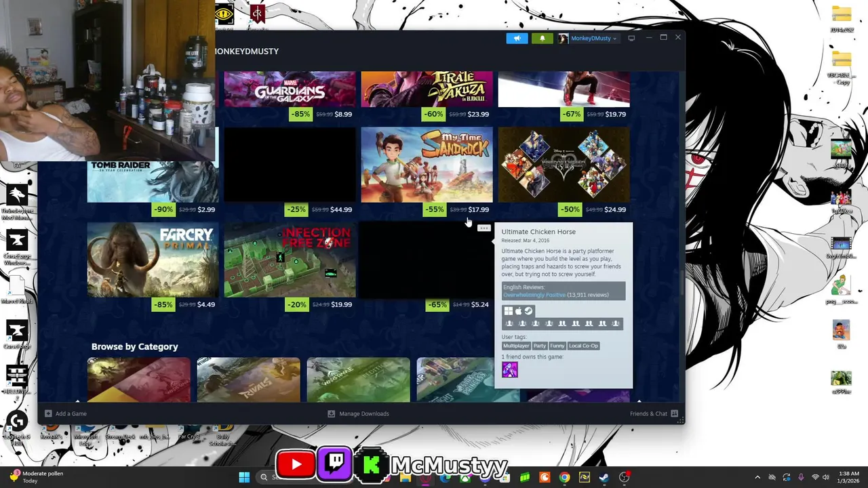Open Manage Downloads
This screenshot has height=488, width=868.
point(359,413)
